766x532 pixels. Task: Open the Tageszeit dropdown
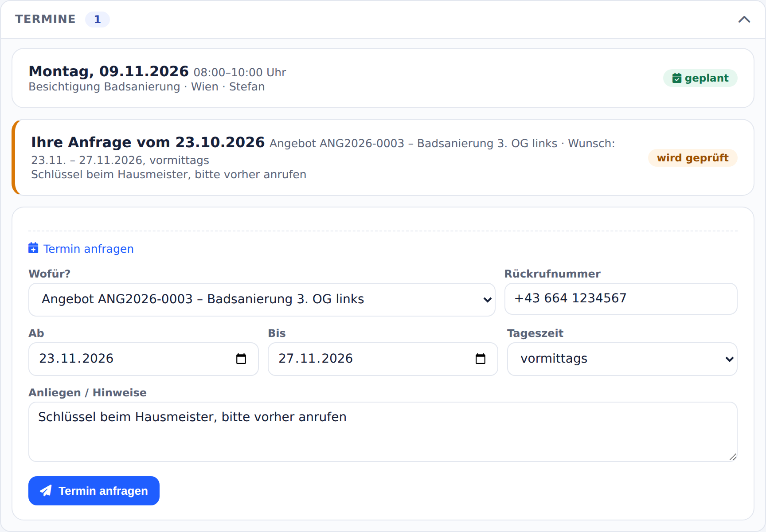622,359
